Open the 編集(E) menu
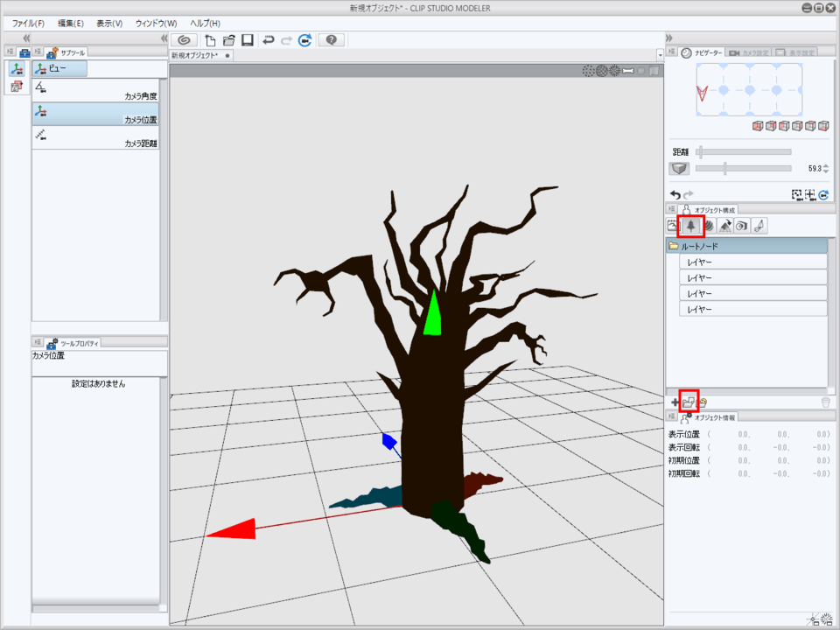Image resolution: width=840 pixels, height=630 pixels. [71, 24]
